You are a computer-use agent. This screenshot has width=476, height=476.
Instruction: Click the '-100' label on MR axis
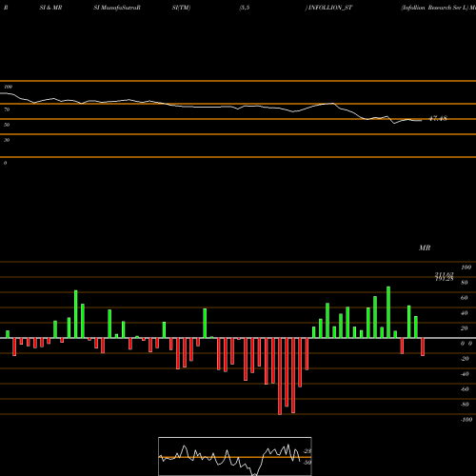point(466,420)
